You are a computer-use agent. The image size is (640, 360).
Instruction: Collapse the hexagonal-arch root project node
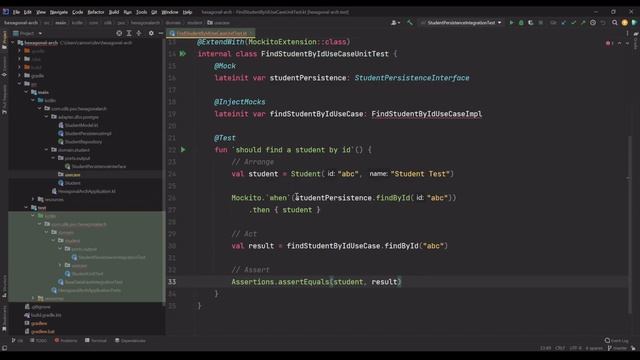pyautogui.click(x=13, y=43)
